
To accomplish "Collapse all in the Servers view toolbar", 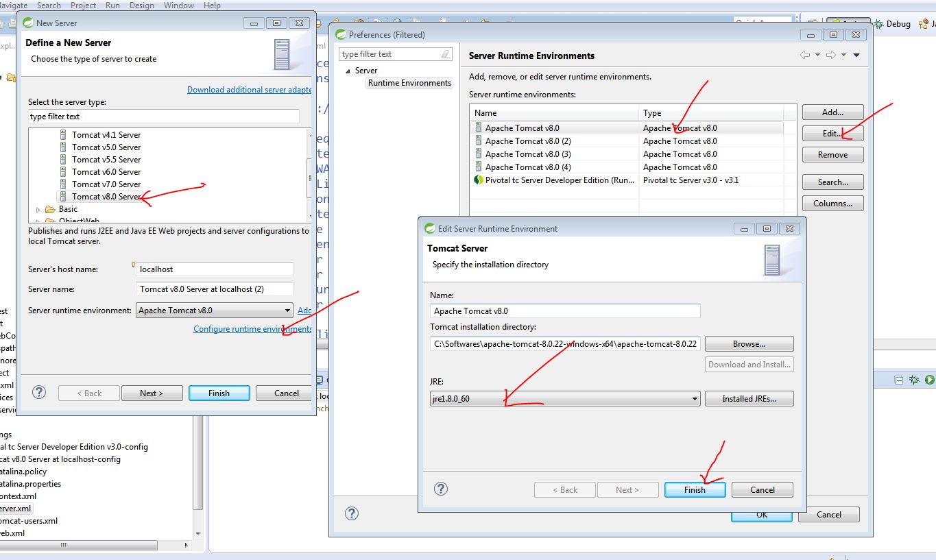I will 899,380.
